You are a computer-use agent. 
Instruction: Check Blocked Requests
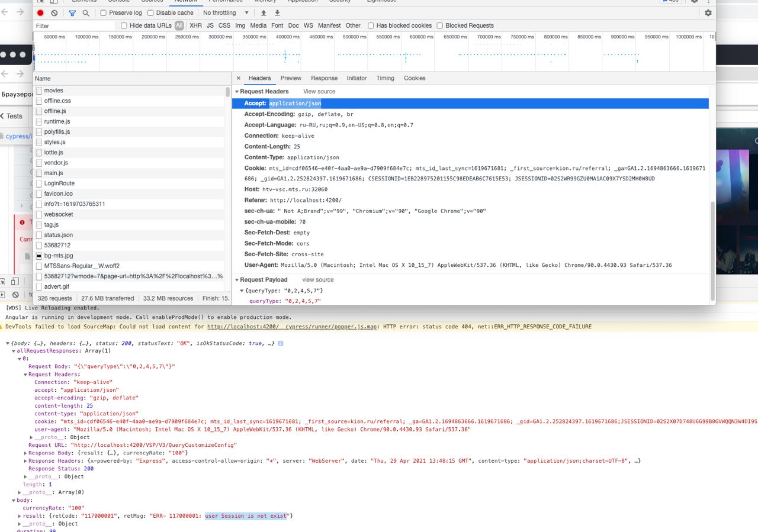point(440,26)
